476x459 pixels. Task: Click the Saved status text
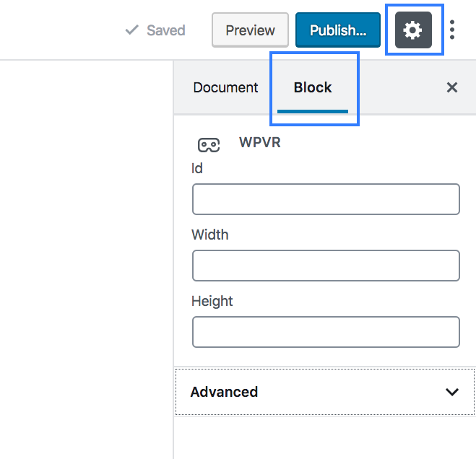pos(165,30)
